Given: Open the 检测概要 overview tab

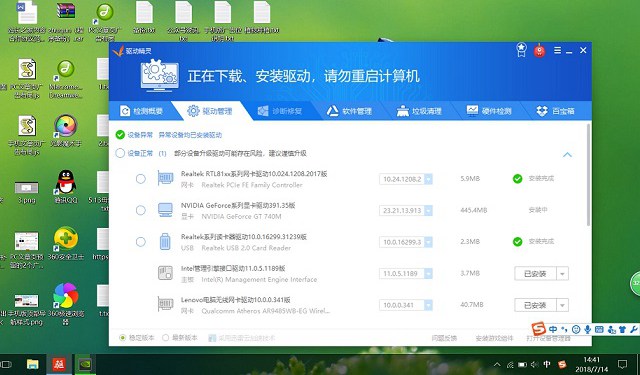Looking at the screenshot, I should (141, 111).
